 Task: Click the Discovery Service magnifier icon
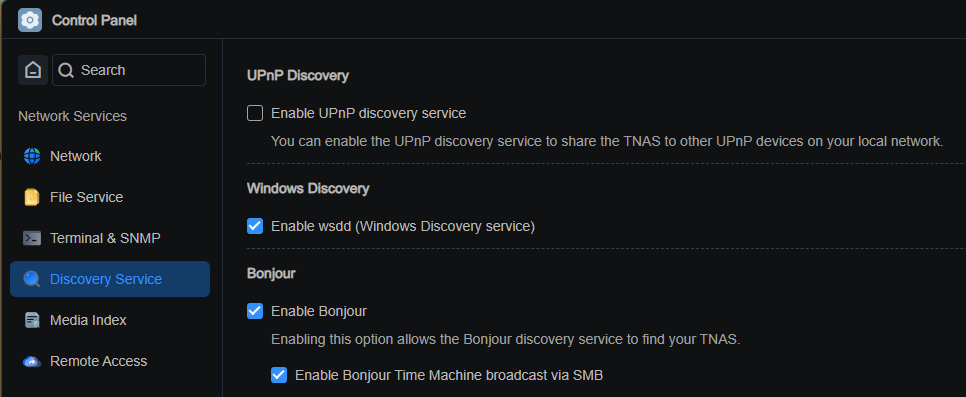point(31,279)
